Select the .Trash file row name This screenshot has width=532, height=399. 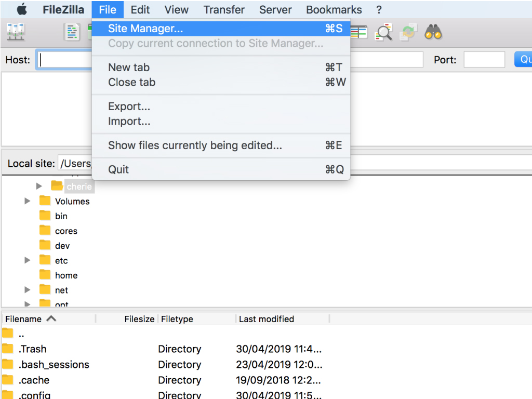tap(33, 349)
